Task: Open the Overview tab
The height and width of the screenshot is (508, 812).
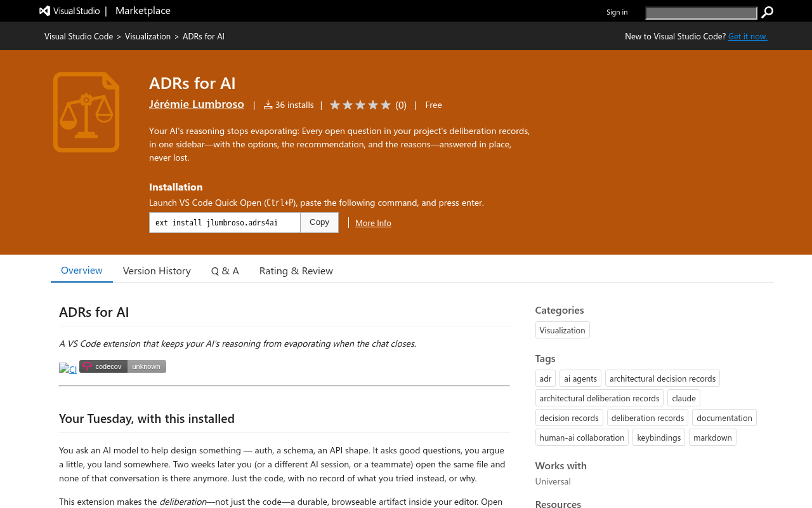Action: click(82, 271)
